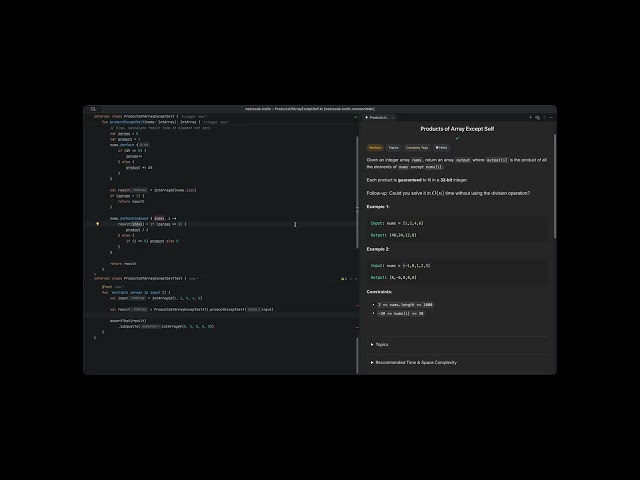Click the '-20 <= nums[i] <= 20' constraint
Image resolution: width=640 pixels, height=480 pixels.
[x=400, y=313]
